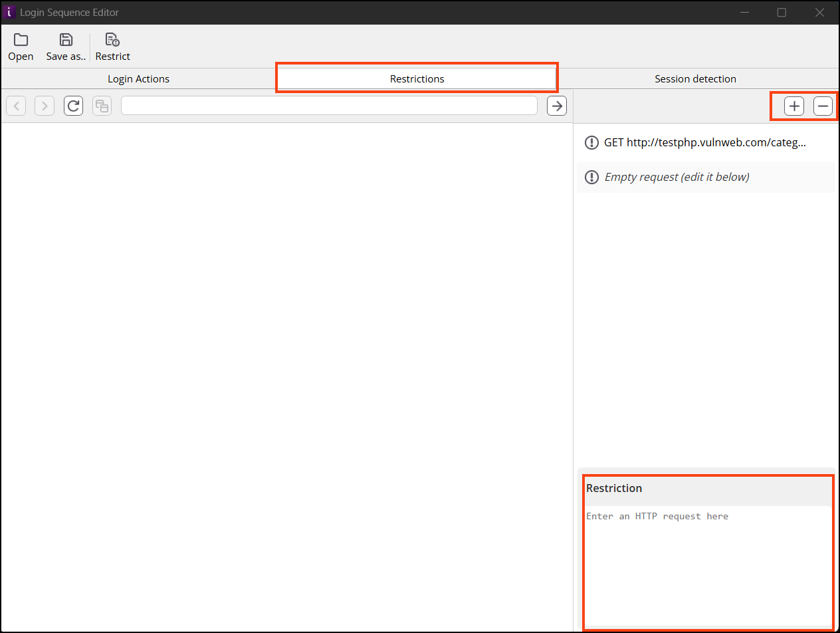Switch to the Session detection tab
Viewport: 840px width, 633px height.
(x=695, y=78)
